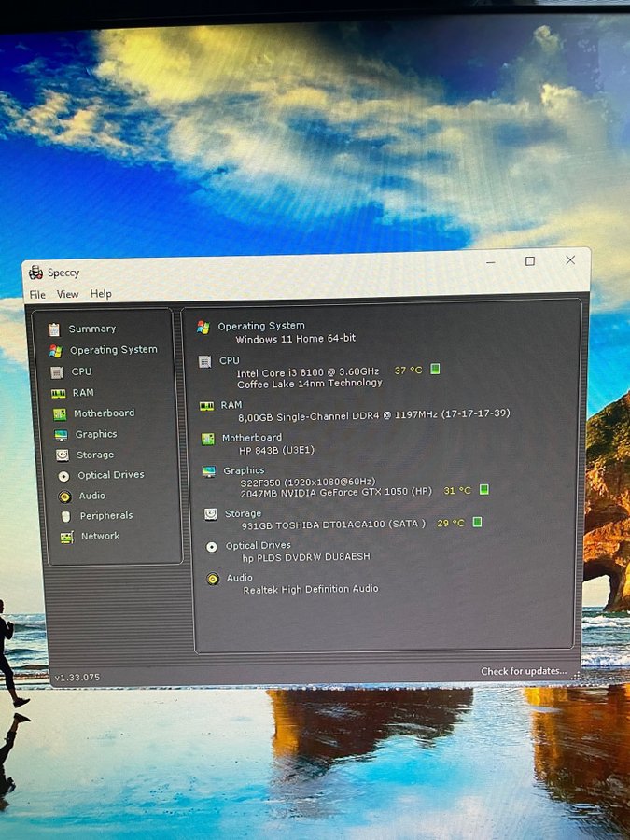Select Network in the sidebar

[100, 537]
